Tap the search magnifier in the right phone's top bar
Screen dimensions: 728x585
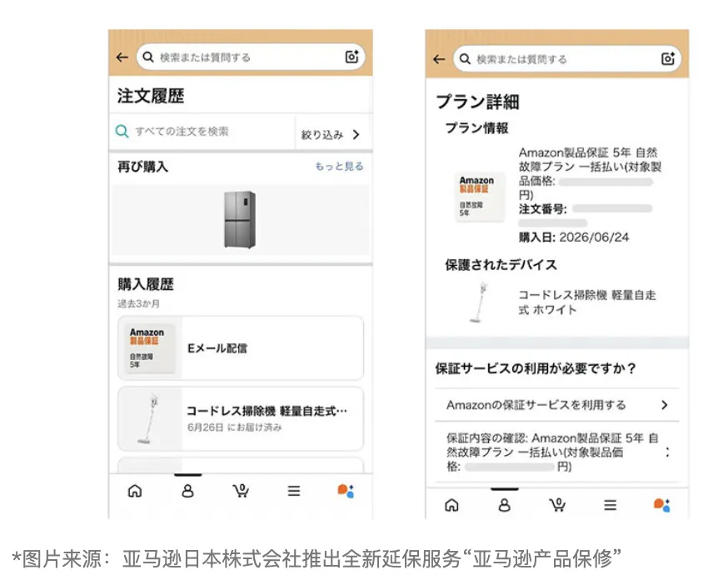coord(465,58)
